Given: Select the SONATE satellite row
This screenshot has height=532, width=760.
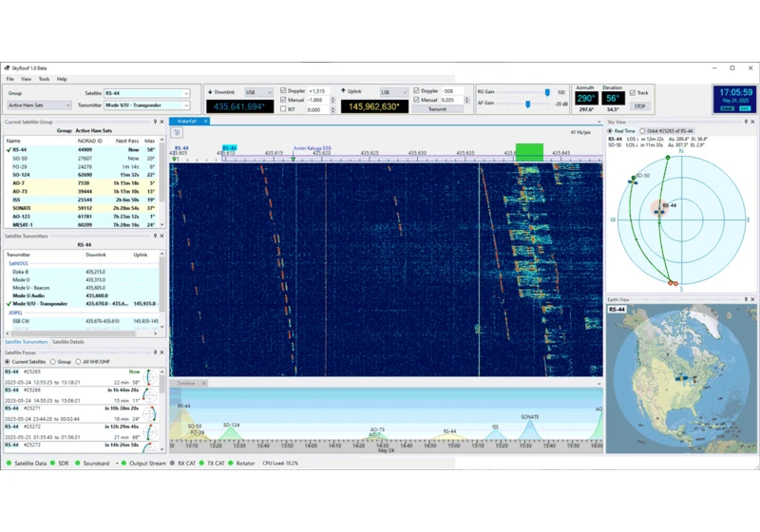Looking at the screenshot, I should pos(82,208).
